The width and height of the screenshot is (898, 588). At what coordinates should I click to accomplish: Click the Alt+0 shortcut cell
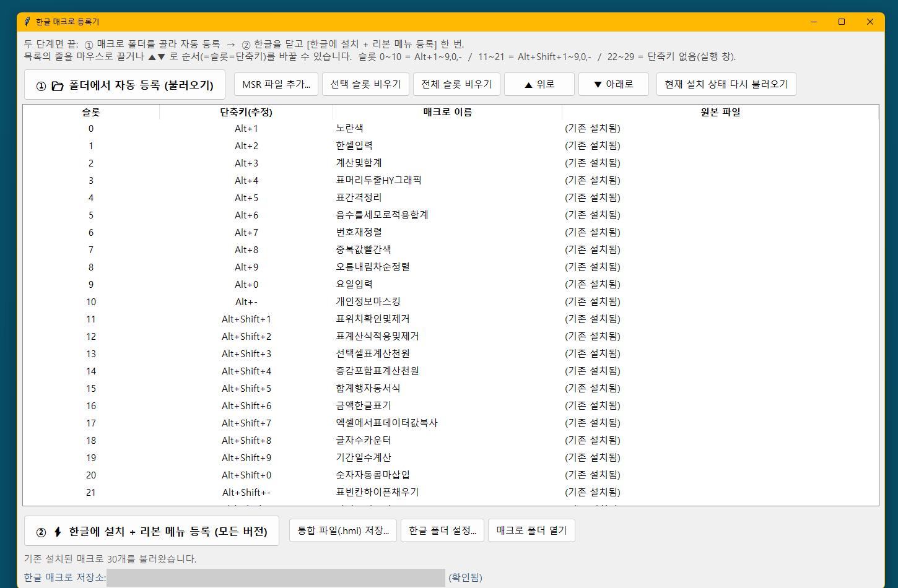(246, 285)
